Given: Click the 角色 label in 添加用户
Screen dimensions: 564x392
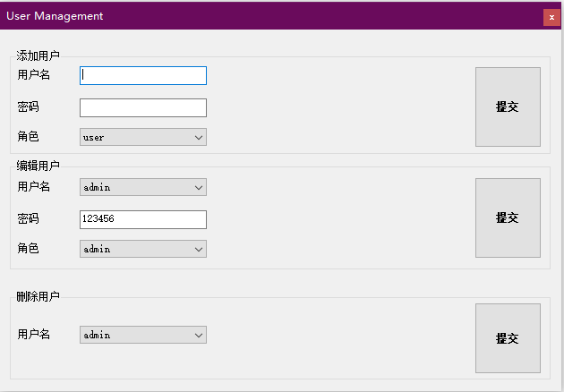Looking at the screenshot, I should [x=28, y=137].
